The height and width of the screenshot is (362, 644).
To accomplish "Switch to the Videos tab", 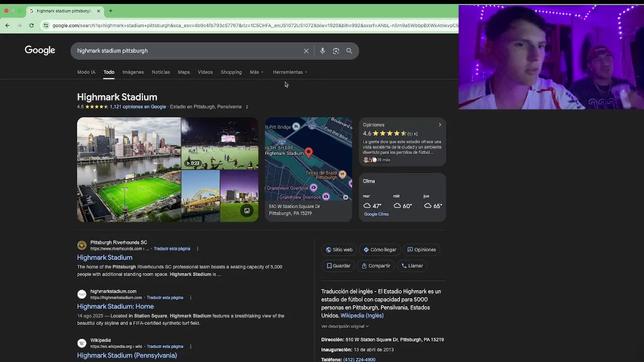I will pos(205,72).
